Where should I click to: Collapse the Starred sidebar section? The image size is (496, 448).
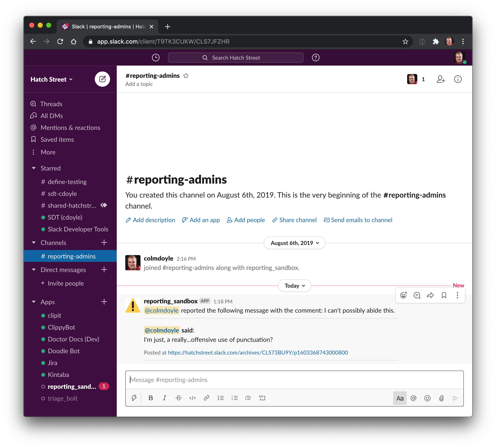click(34, 168)
